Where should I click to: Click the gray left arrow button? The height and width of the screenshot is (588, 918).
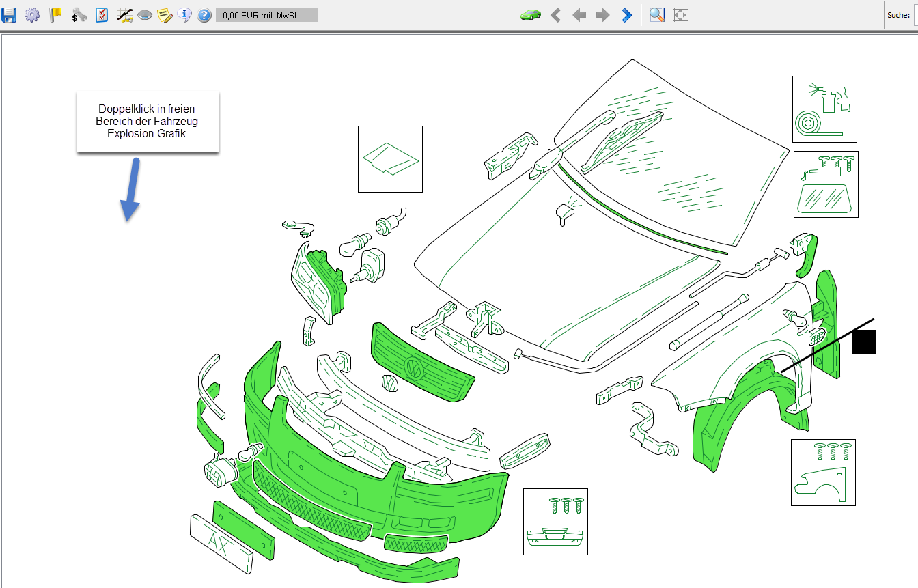[x=579, y=14]
